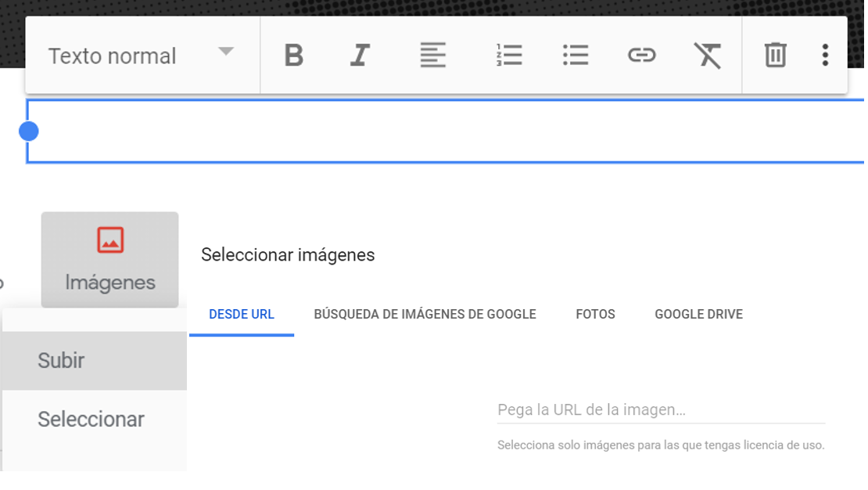This screenshot has height=490, width=868.
Task: Switch to the FOTOS tab
Action: [595, 315]
